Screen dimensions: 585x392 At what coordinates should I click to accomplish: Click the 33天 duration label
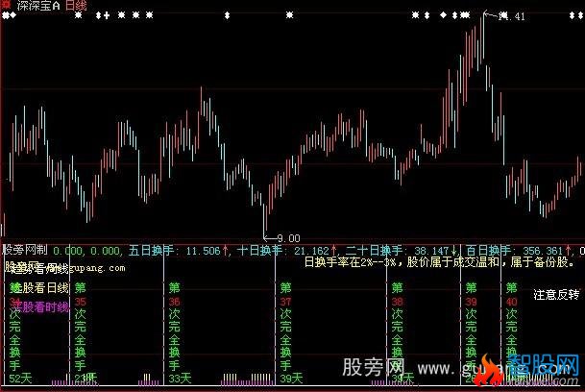point(180,379)
